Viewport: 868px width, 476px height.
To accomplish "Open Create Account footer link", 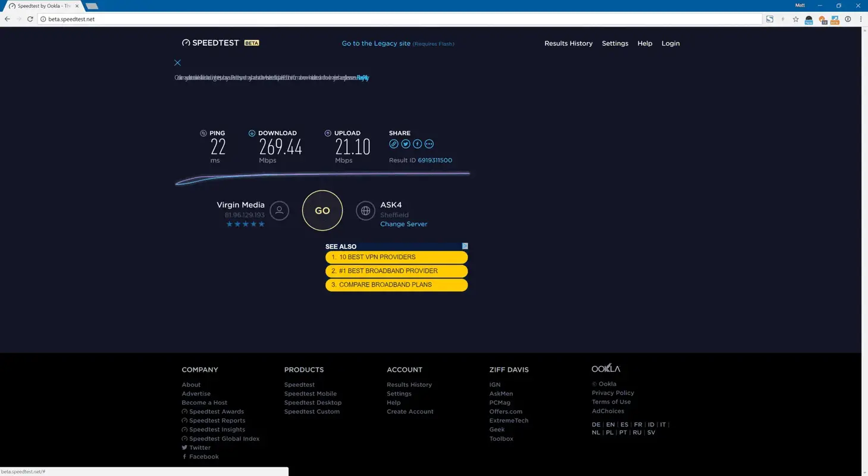I will click(x=410, y=412).
